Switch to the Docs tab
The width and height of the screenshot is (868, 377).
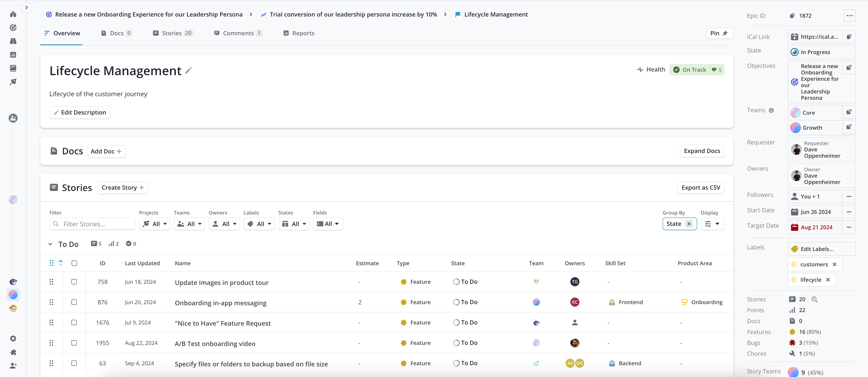(117, 33)
